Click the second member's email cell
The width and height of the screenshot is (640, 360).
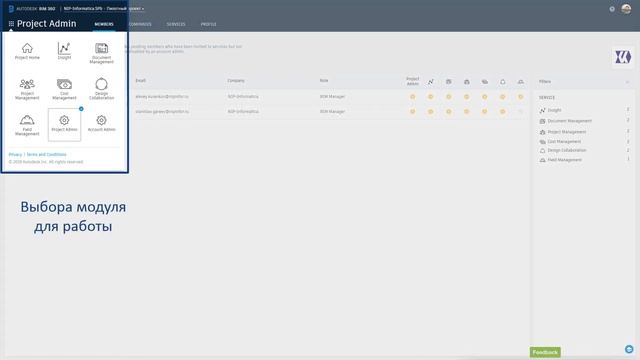[x=162, y=111]
